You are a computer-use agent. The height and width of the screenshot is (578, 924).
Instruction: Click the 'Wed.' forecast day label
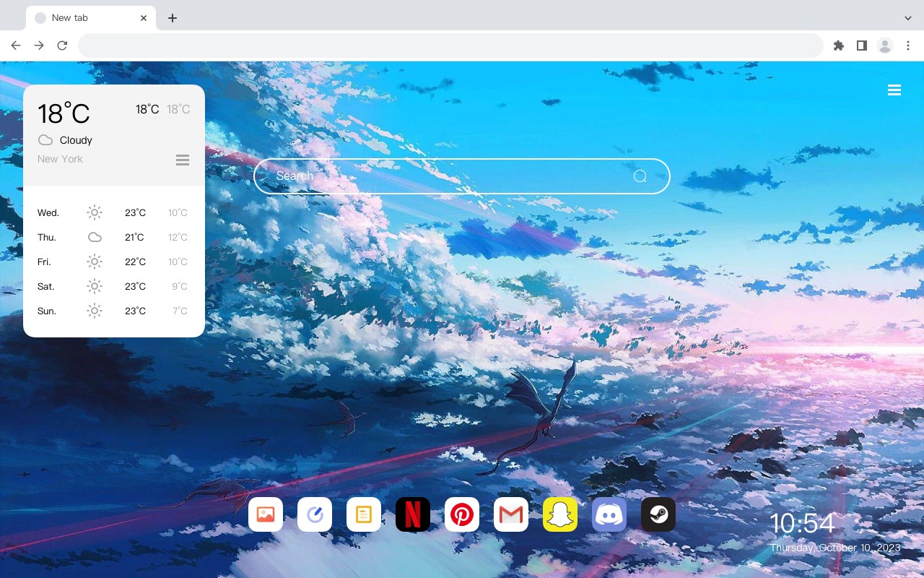point(48,213)
